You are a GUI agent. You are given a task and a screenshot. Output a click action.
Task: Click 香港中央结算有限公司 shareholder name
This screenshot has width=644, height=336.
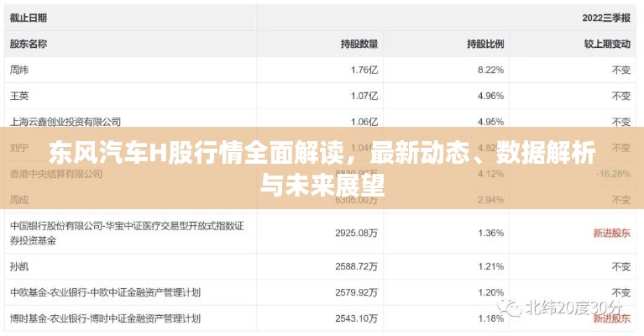point(55,174)
